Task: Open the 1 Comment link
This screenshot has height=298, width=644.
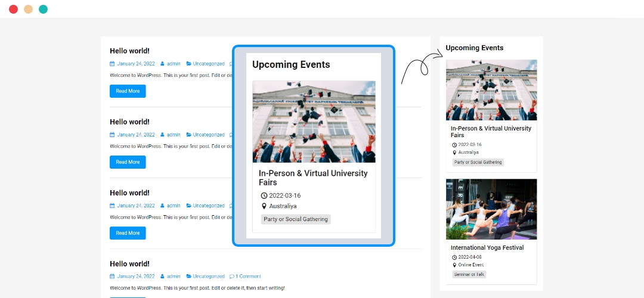Action: pyautogui.click(x=248, y=277)
